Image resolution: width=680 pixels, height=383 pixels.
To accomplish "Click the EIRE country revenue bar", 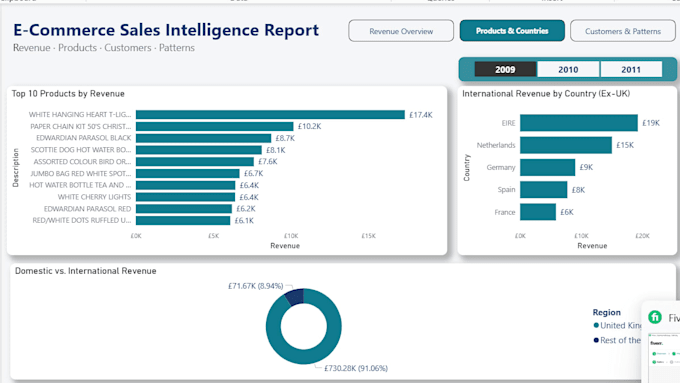I will (x=579, y=123).
